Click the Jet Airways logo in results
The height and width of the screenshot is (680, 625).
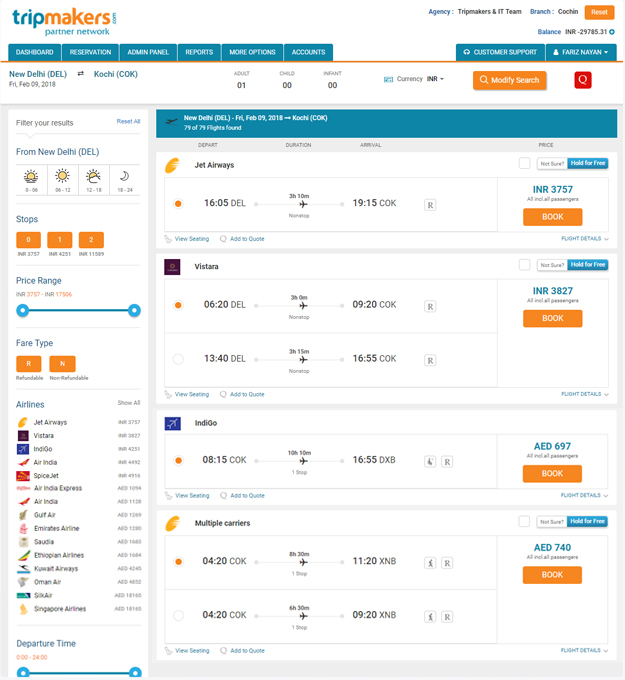[172, 165]
